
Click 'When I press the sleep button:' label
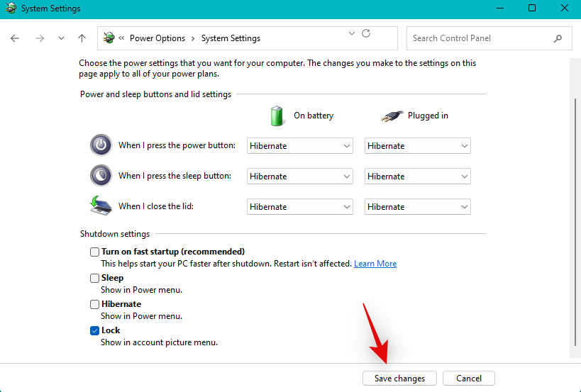pos(175,176)
